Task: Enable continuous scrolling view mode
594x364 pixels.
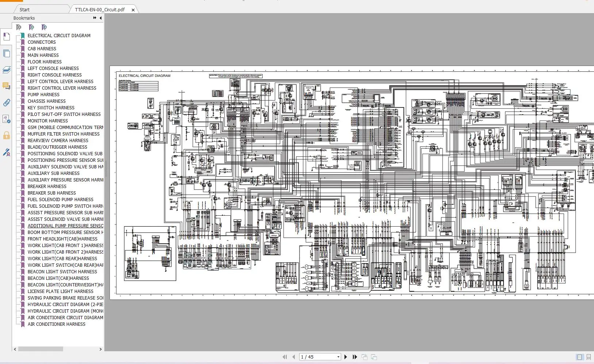Action: point(588,357)
